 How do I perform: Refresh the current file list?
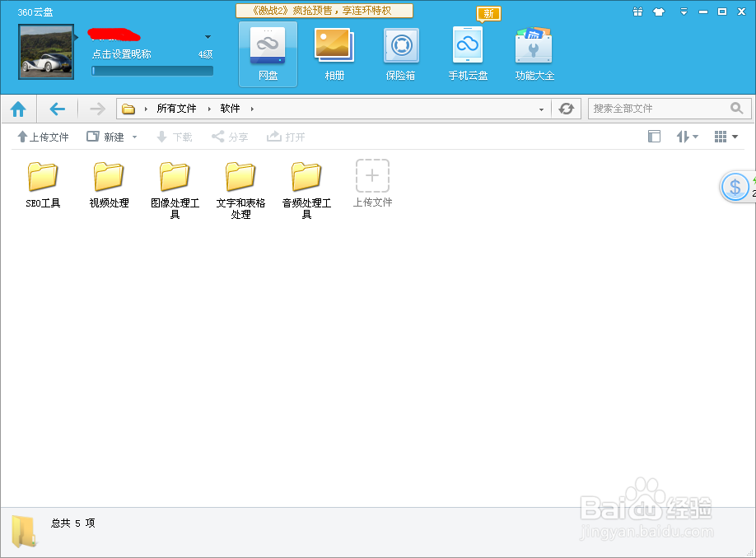[566, 108]
